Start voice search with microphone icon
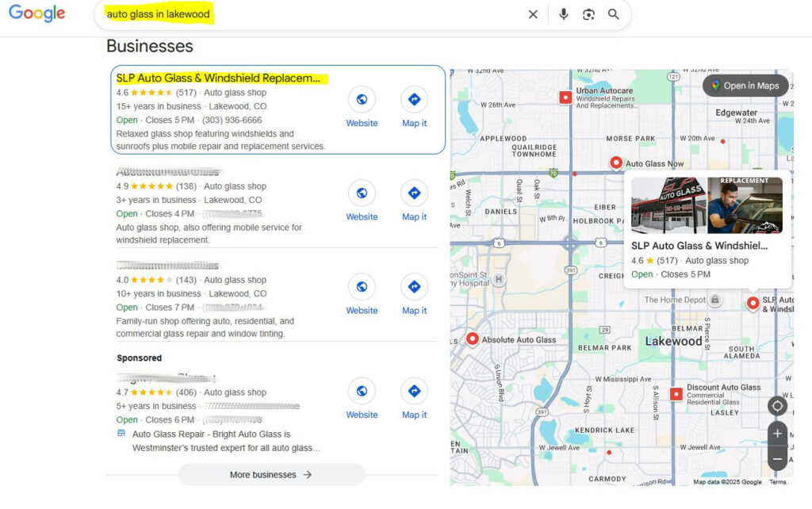812x509 pixels. (564, 14)
